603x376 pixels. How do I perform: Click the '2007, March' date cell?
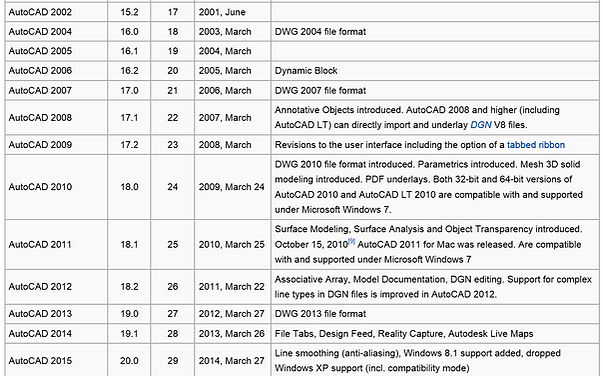coord(233,118)
